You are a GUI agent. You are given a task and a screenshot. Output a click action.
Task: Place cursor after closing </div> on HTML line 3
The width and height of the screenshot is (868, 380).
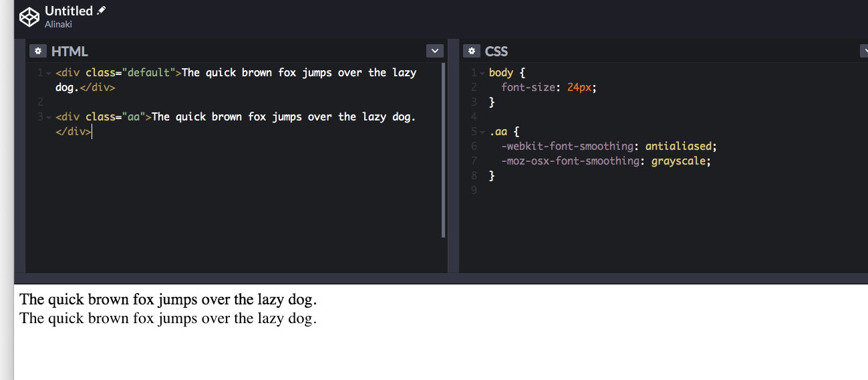(92, 132)
